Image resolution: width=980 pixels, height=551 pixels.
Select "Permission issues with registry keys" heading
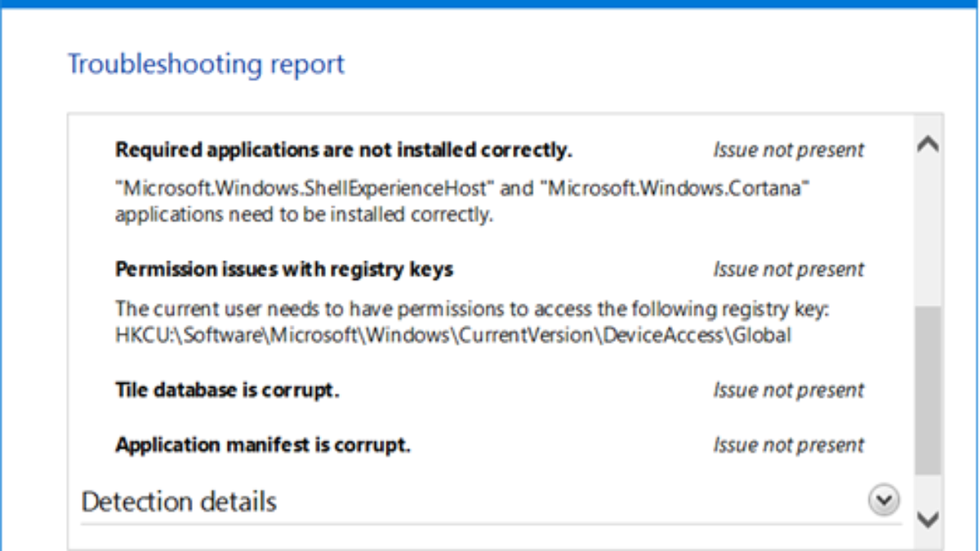283,269
